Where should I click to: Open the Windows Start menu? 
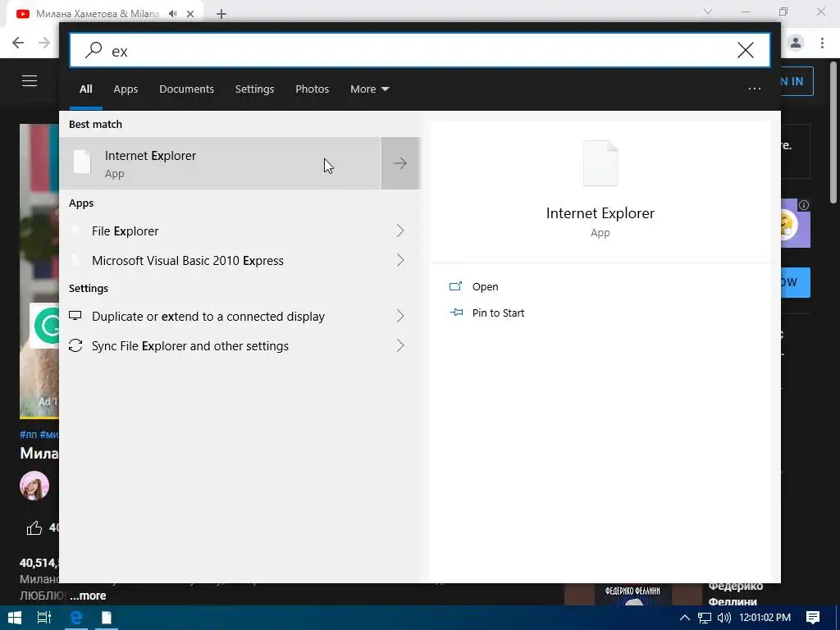15,618
